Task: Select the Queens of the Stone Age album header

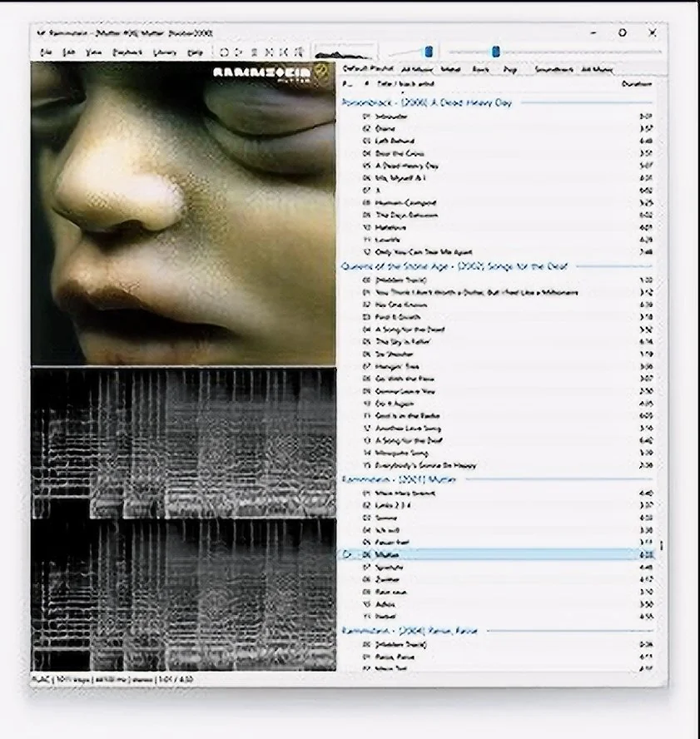Action: pos(454,266)
